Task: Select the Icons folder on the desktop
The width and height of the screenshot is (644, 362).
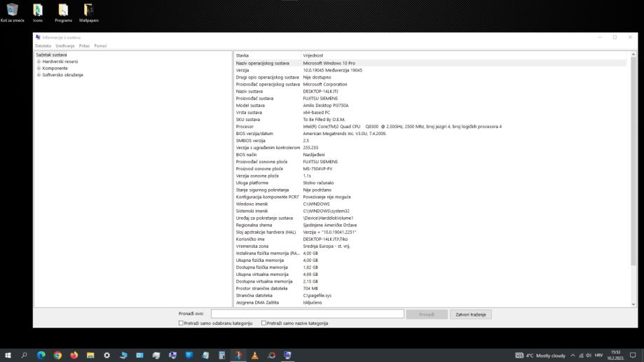Action: click(38, 13)
